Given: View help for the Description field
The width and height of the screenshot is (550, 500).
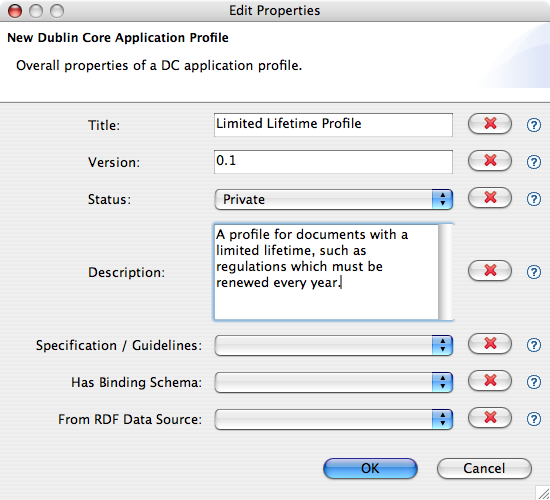Looking at the screenshot, I should tap(534, 272).
